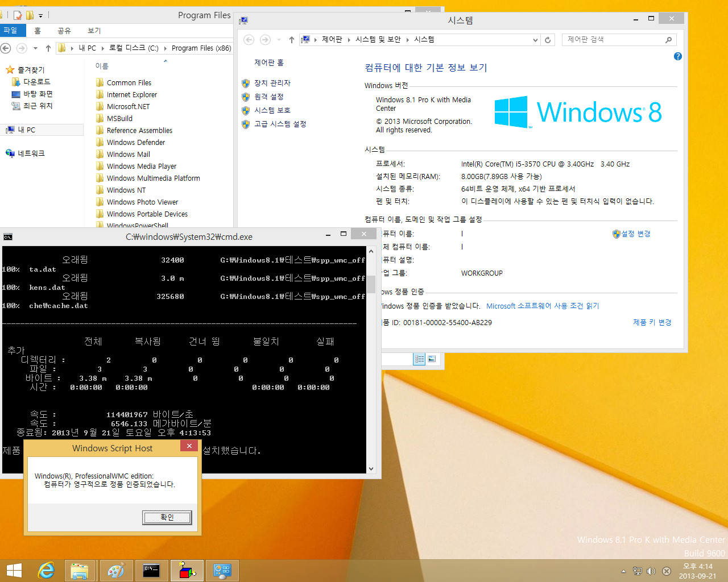728x582 pixels.
Task: Select Recent places in Explorer favorites
Action: pyautogui.click(x=38, y=106)
